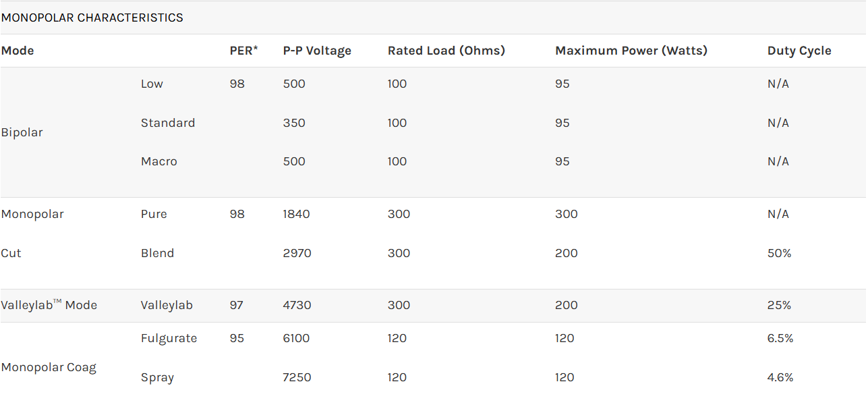Screen dimensions: 868x413
Task: Click the Mode column header
Action: [x=18, y=51]
